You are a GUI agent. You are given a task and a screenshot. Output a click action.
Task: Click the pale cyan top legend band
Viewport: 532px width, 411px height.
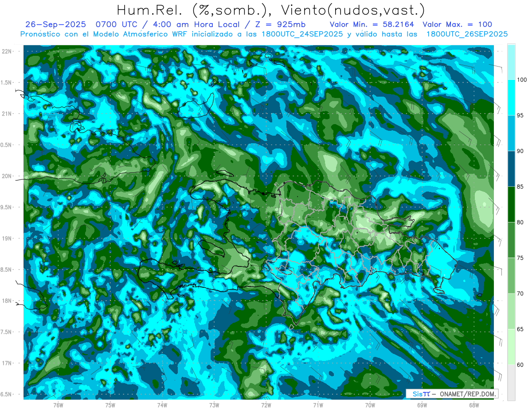pyautogui.click(x=511, y=62)
